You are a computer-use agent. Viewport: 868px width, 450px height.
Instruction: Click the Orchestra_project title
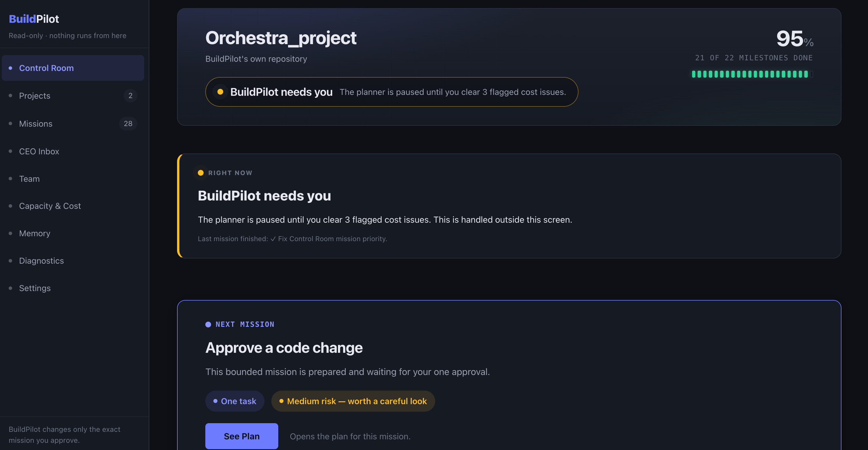(x=281, y=38)
